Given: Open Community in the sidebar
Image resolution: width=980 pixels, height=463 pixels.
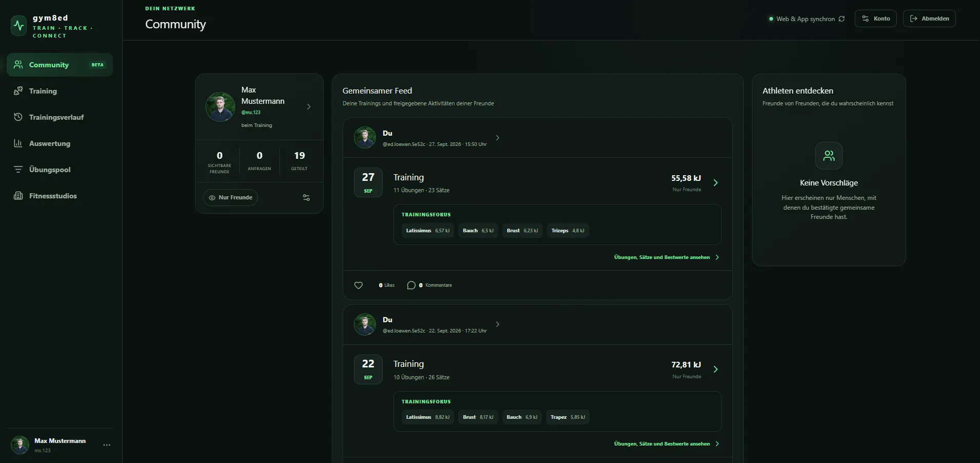Looking at the screenshot, I should click(x=60, y=65).
